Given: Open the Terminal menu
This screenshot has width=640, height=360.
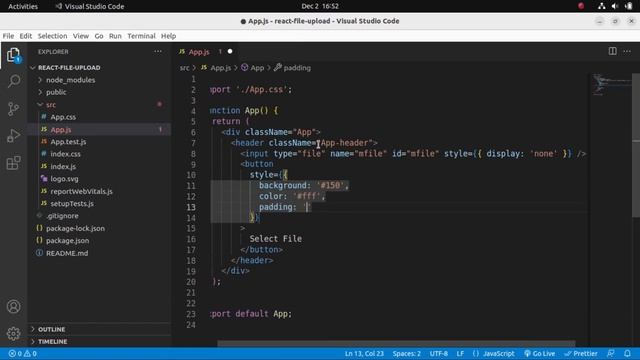Looking at the screenshot, I should (x=141, y=36).
